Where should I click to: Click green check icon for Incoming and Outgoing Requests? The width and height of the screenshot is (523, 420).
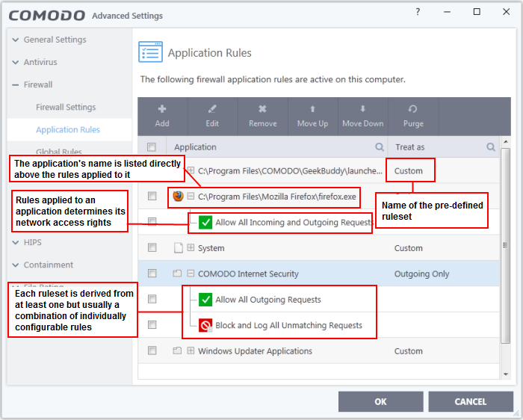point(205,222)
